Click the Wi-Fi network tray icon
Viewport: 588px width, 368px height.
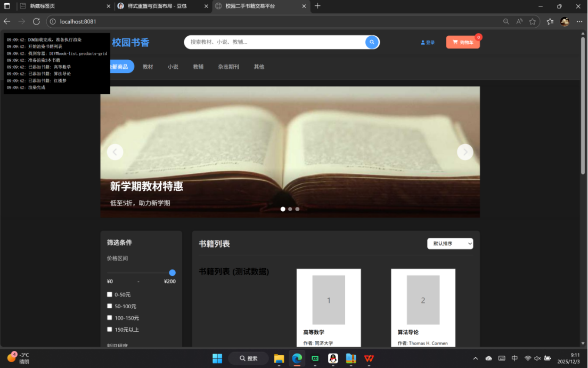point(528,358)
